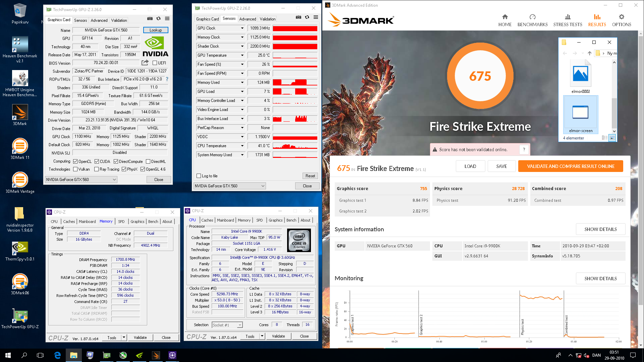Viewport: 644px width, 362px height.
Task: Open TechPowerUp GPU-Z desktop shortcut
Action: coord(20,318)
